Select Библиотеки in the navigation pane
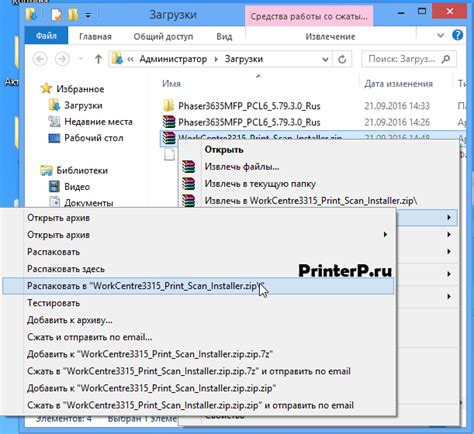Image resolution: width=474 pixels, height=434 pixels. tap(82, 170)
